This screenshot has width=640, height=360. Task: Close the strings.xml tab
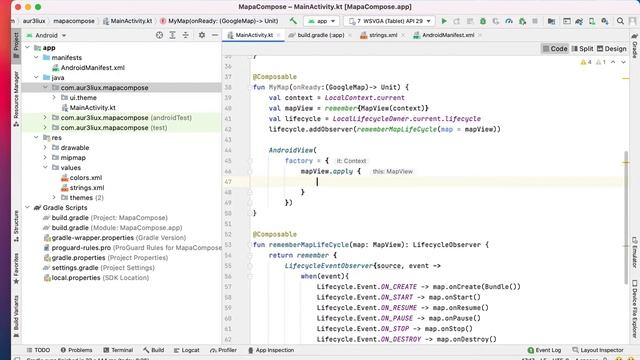pos(402,36)
